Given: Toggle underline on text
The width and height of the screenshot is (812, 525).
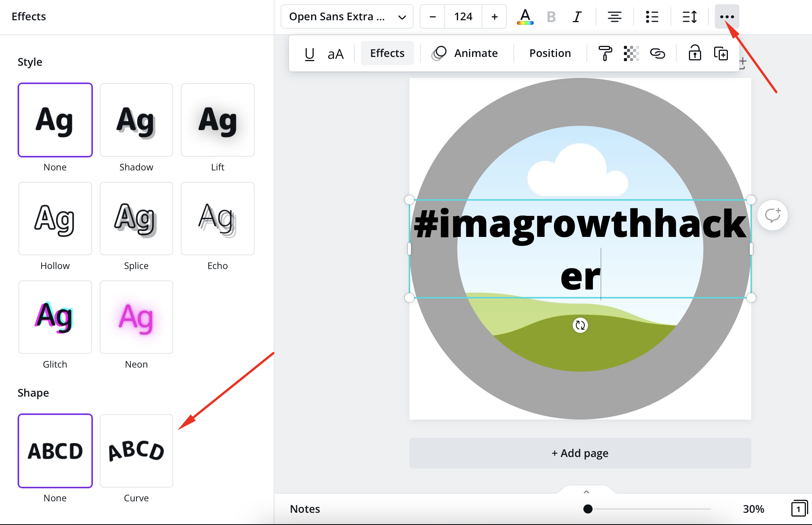Looking at the screenshot, I should click(309, 53).
